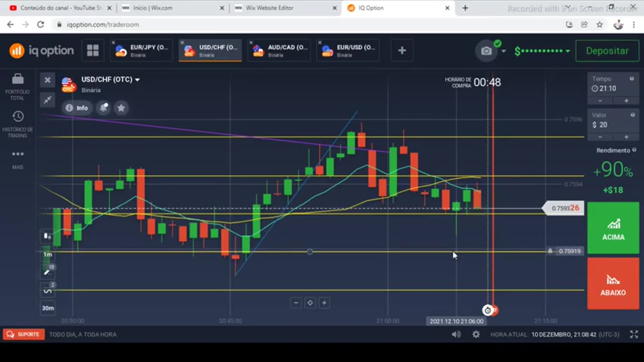Click the address bar iqoption.com/traderoom
Screen dimensions: 644x362
(103, 24)
